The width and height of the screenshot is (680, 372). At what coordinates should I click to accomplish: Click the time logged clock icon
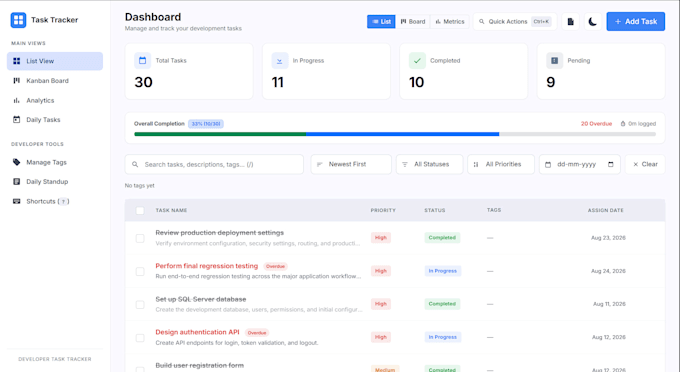pos(623,124)
